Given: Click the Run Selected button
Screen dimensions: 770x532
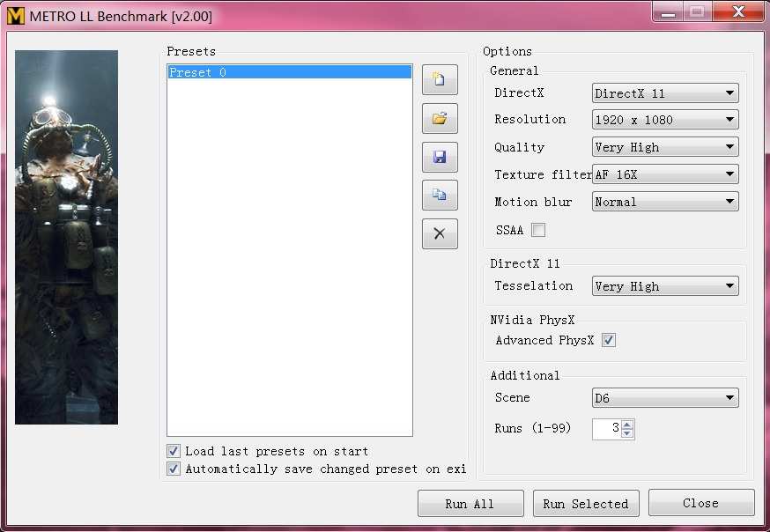Looking at the screenshot, I should (x=586, y=504).
